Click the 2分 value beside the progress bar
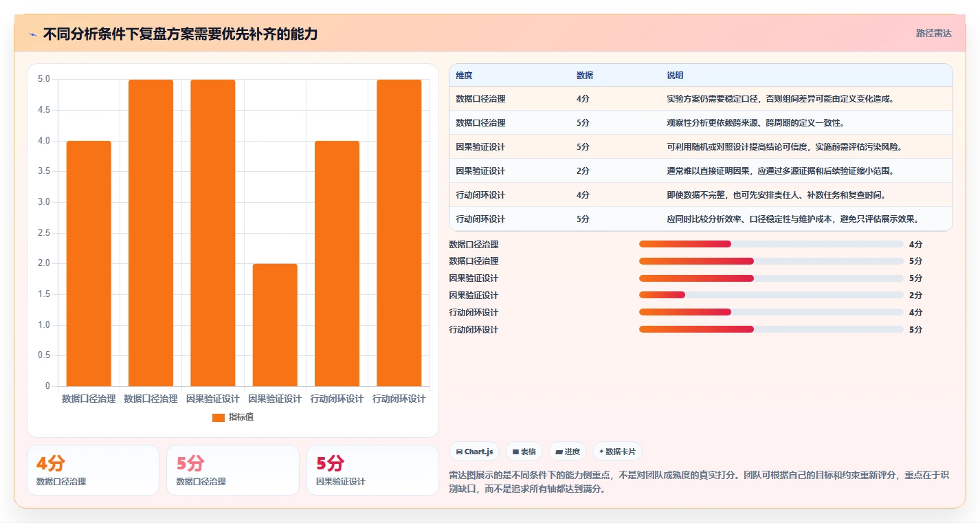This screenshot has height=523, width=980. click(x=915, y=296)
